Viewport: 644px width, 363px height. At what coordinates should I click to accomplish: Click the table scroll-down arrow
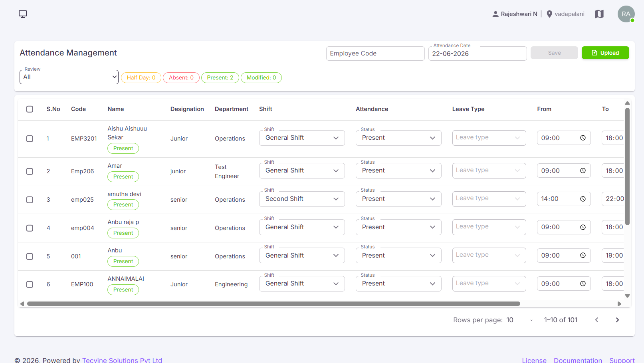[x=627, y=296]
